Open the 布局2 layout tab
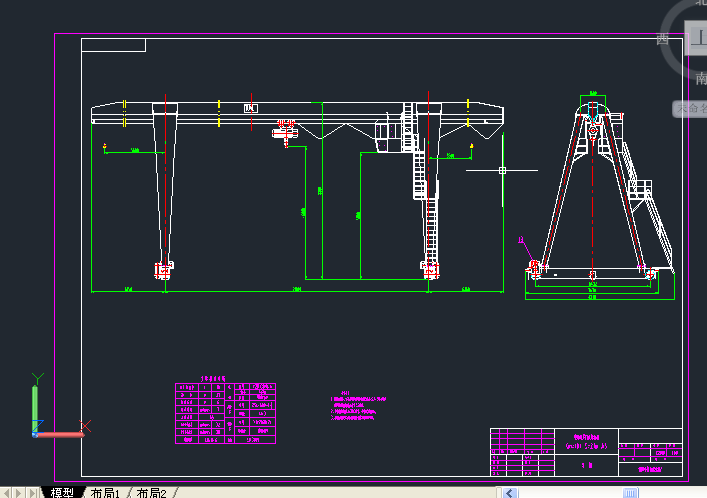Screen dimensions: 707x498 [x=152, y=493]
